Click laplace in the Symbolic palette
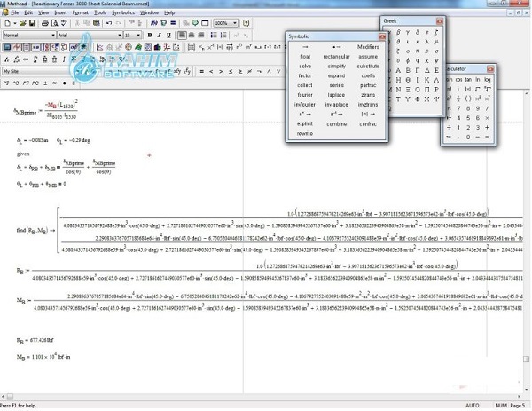The height and width of the screenshot is (411, 532). (336, 95)
